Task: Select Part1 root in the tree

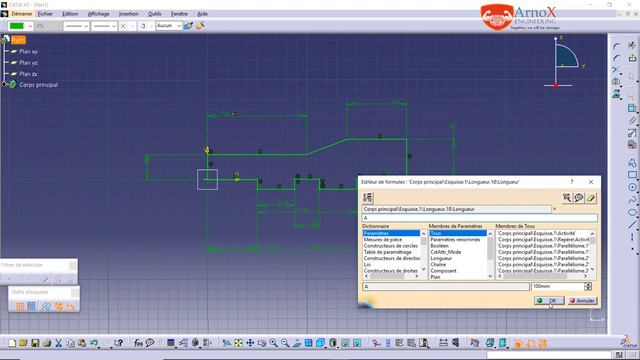Action: 18,40
